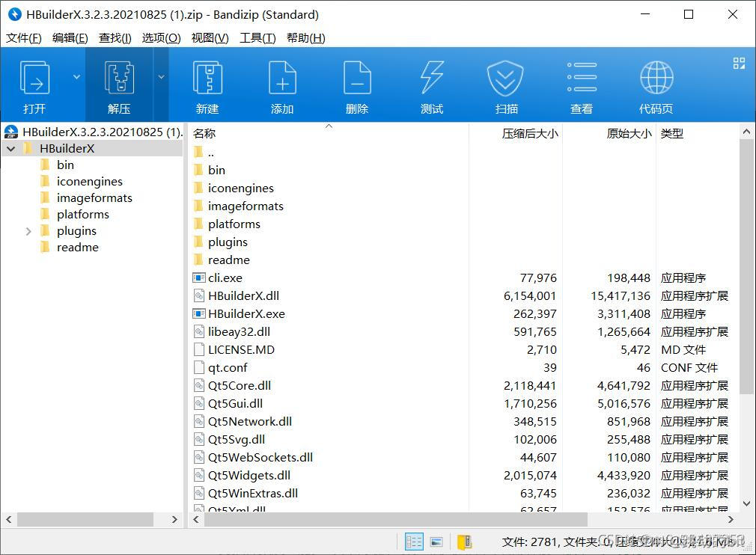Click tree panel horizontal scrollbar right arrow

174,519
